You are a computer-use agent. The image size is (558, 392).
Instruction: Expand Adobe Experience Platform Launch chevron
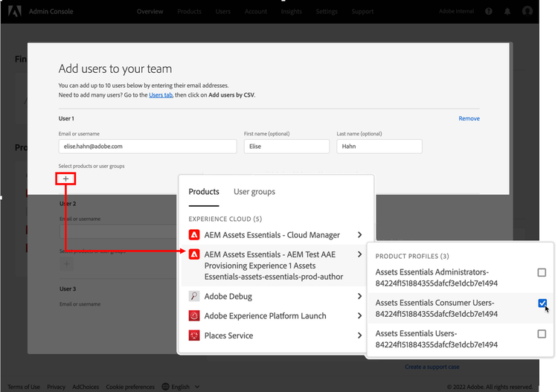359,315
